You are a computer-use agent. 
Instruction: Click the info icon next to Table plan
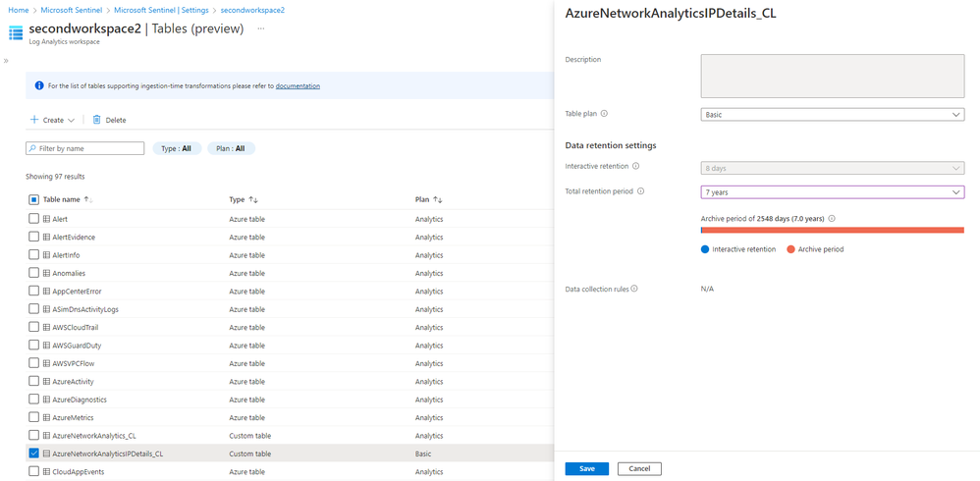pyautogui.click(x=604, y=114)
